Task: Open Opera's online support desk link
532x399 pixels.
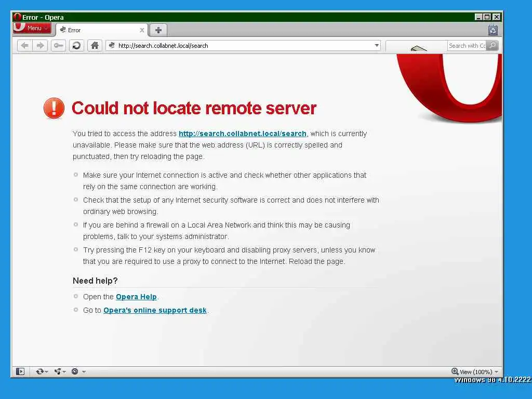Action: pos(155,311)
